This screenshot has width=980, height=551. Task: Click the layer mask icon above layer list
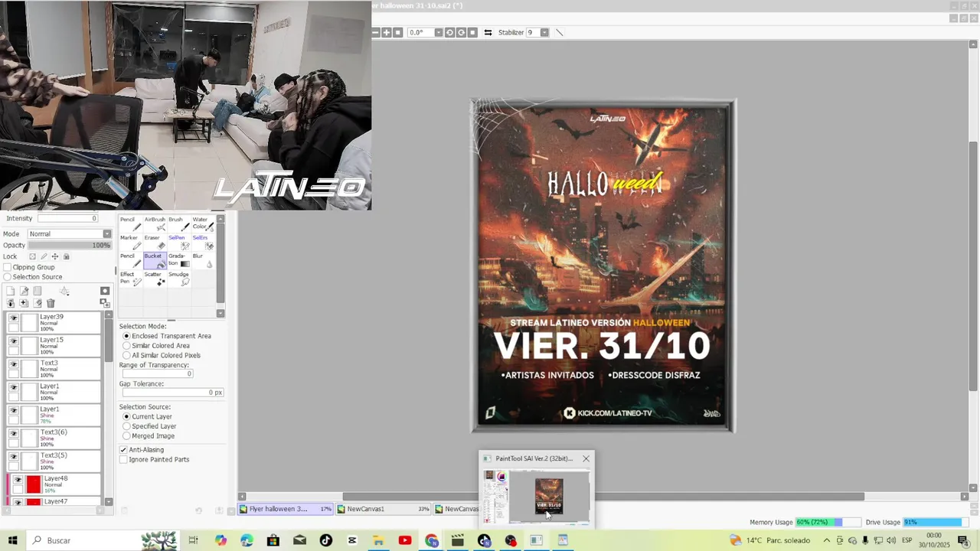105,291
